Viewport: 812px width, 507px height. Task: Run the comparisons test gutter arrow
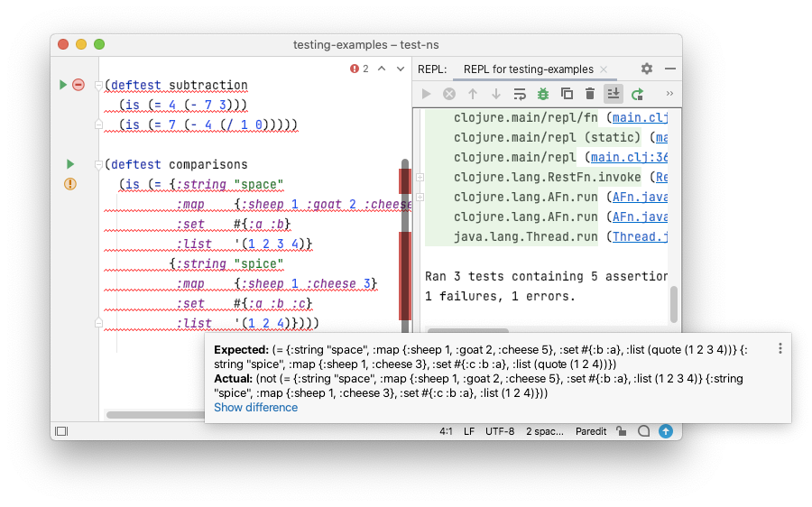point(70,164)
